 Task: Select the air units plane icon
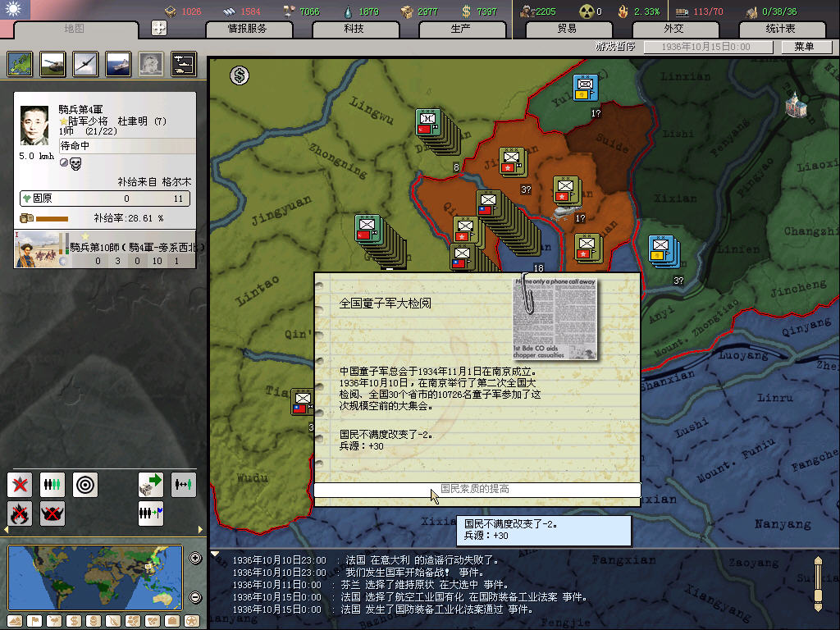85,63
